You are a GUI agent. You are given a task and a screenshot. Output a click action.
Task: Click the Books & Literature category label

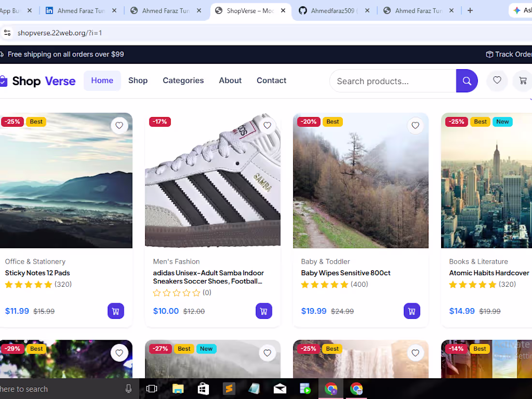479,262
